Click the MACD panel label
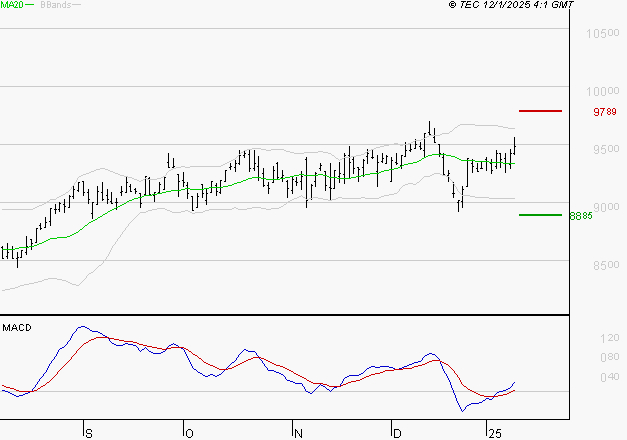 (15, 327)
